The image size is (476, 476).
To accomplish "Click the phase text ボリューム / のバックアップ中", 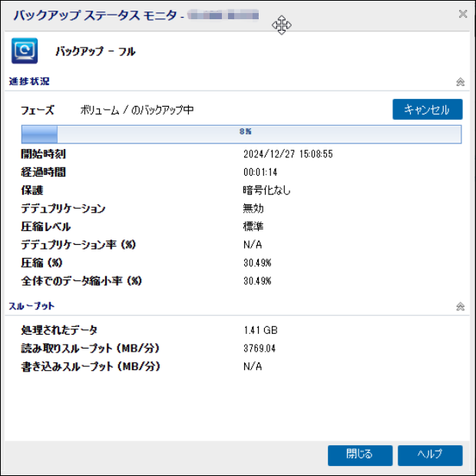I will coord(137,110).
